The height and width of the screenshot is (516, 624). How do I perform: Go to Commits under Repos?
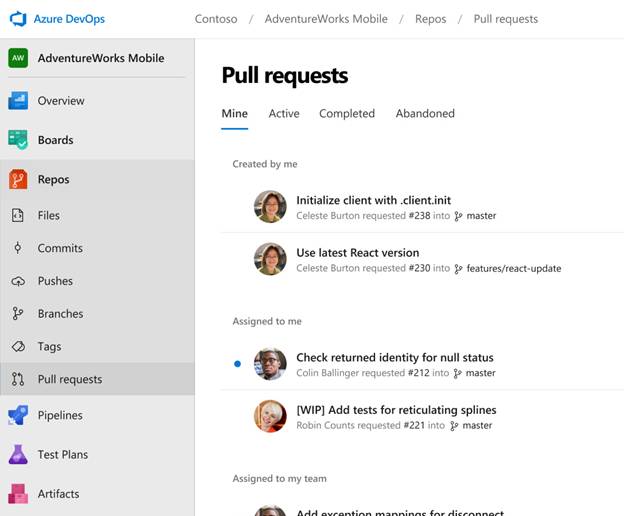[97, 248]
